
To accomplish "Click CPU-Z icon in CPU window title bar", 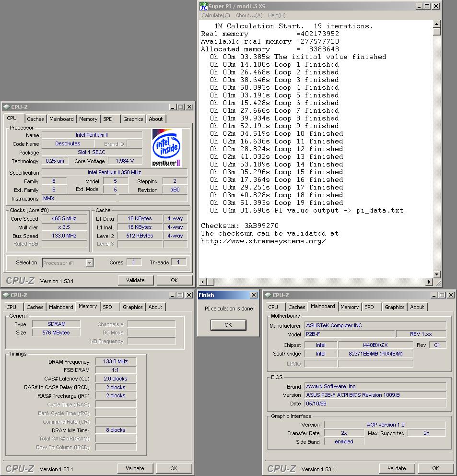I will point(7,107).
